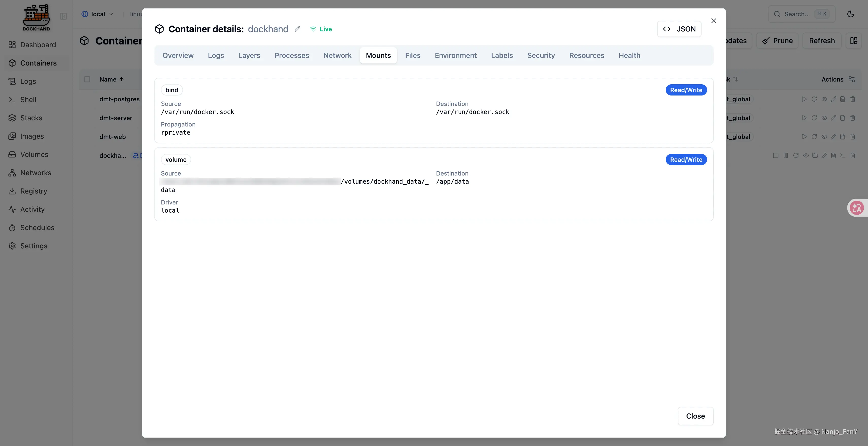The height and width of the screenshot is (446, 868).
Task: Open the Processes tab
Action: tap(291, 55)
